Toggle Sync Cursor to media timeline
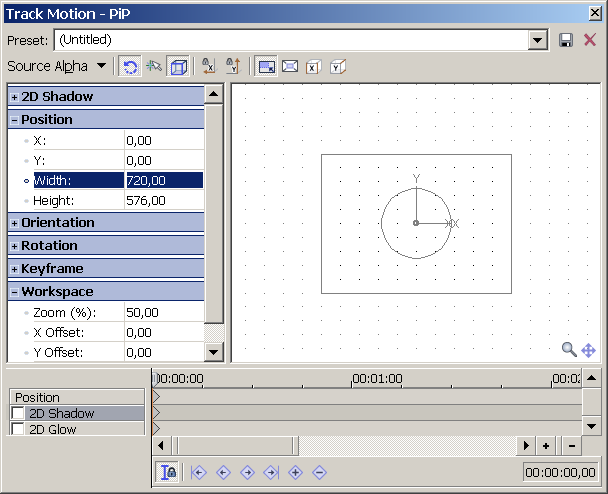 click(x=168, y=472)
